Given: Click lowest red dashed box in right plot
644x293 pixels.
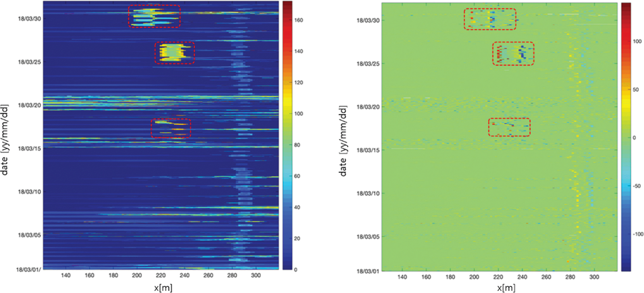Looking at the screenshot, I should (509, 127).
